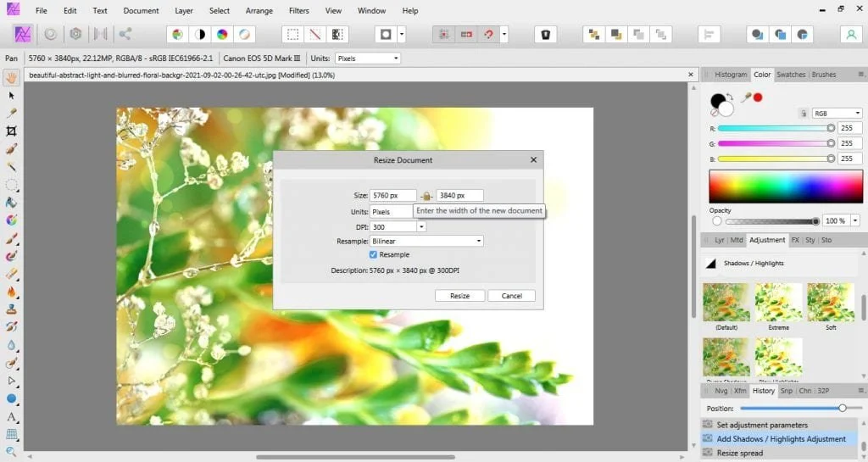Viewport: 868px width, 462px height.
Task: Switch to the Develop Persona
Action: pyautogui.click(x=75, y=34)
